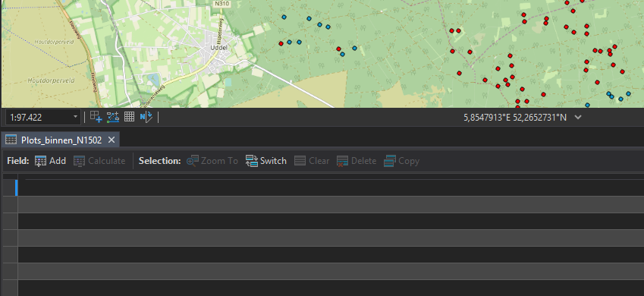Toggle the grid icon
This screenshot has height=296, width=644.
(x=130, y=117)
